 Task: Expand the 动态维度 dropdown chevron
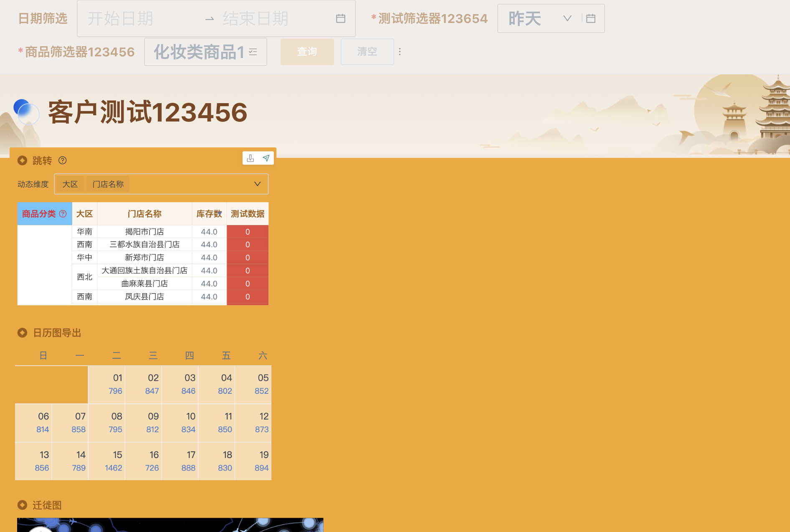pos(257,184)
